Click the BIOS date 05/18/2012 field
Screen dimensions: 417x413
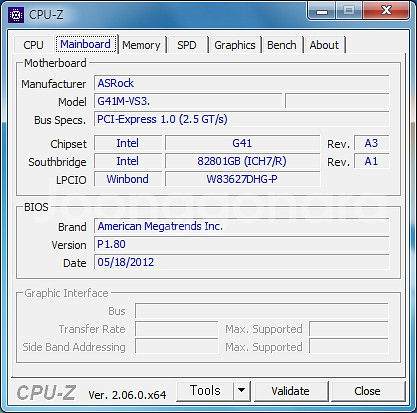tap(241, 262)
